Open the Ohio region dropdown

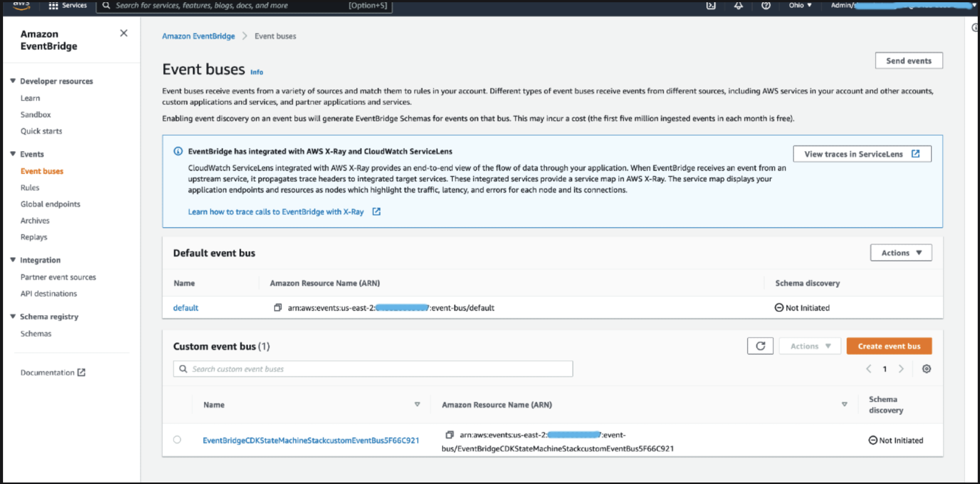800,5
